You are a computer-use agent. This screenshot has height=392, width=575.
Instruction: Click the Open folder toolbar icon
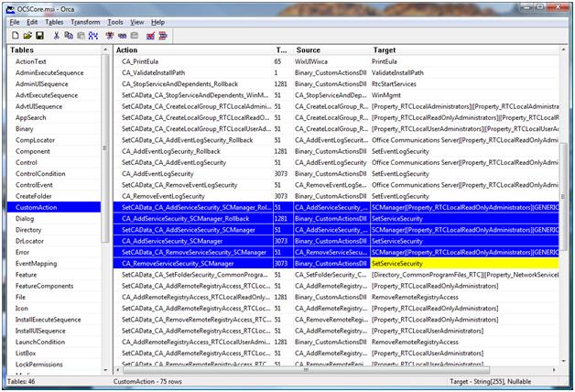coord(27,35)
